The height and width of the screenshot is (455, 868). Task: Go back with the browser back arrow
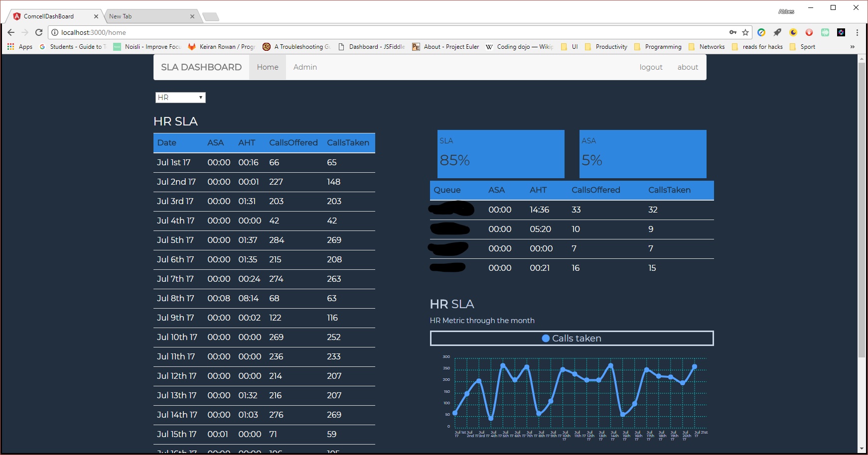11,32
